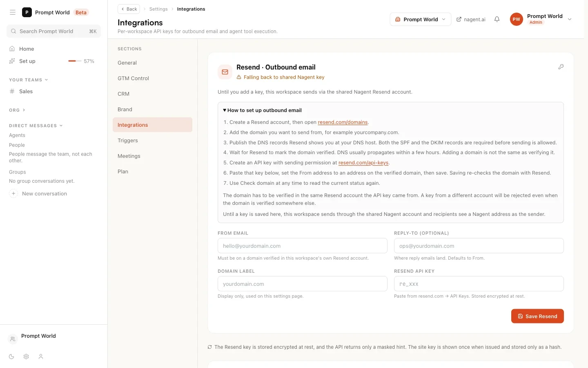The height and width of the screenshot is (368, 588).
Task: Open the Plan settings section
Action: tap(152, 171)
